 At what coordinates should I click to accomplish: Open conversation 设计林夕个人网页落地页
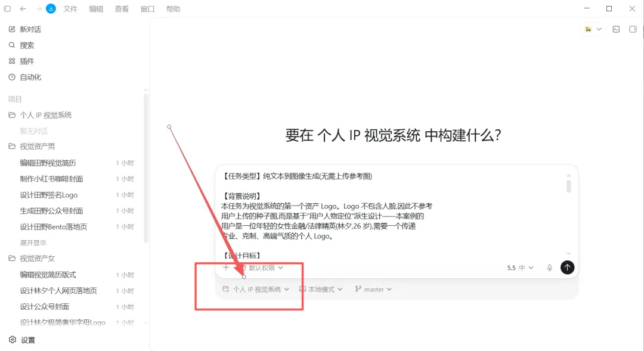coord(58,291)
